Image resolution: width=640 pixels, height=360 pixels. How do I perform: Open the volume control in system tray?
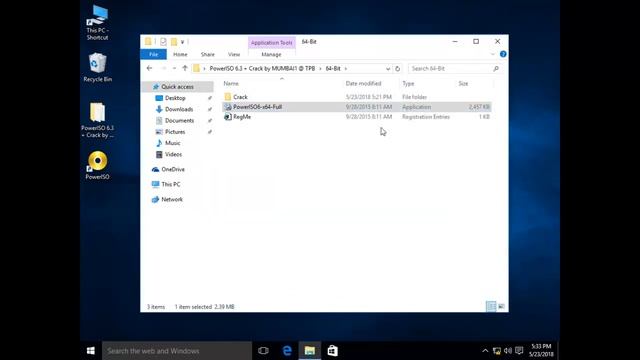pyautogui.click(x=508, y=351)
